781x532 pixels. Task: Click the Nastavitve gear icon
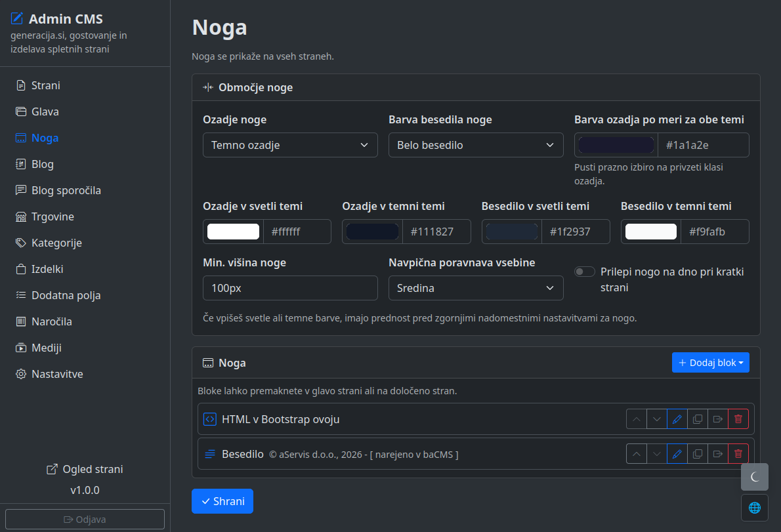(x=21, y=375)
